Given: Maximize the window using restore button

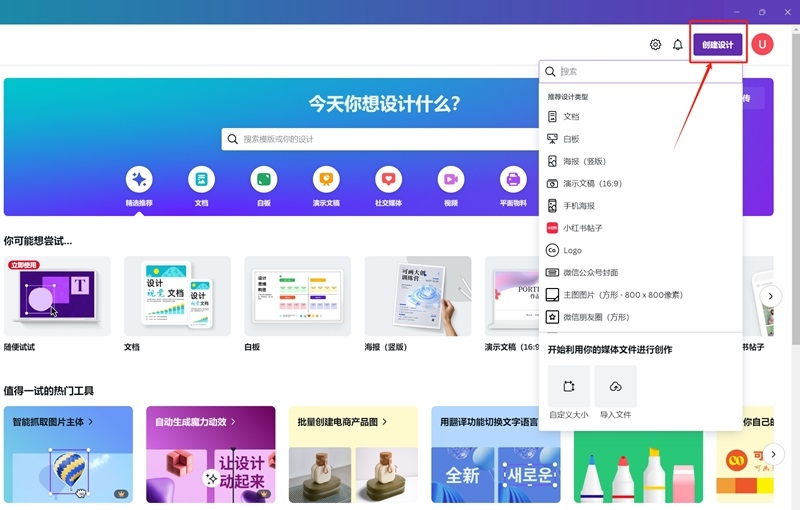Looking at the screenshot, I should [x=762, y=12].
